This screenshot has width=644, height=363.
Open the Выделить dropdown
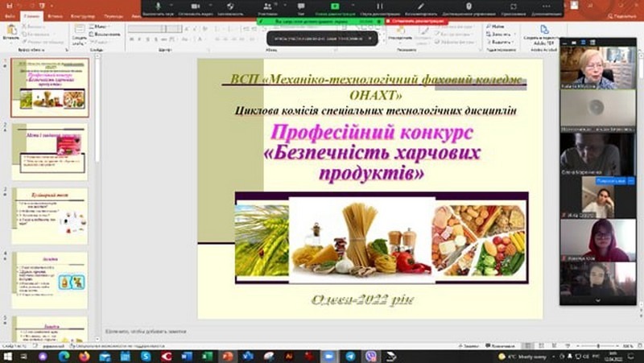[500, 42]
